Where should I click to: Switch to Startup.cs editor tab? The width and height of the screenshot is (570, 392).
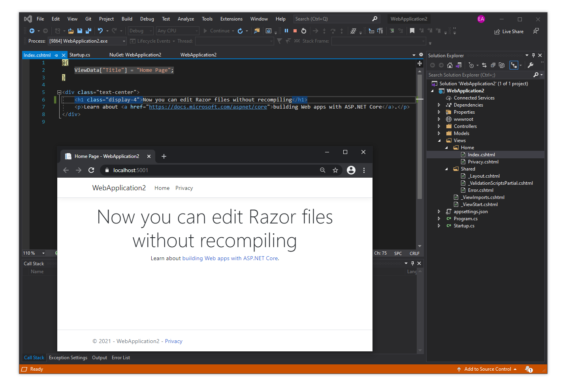(80, 55)
